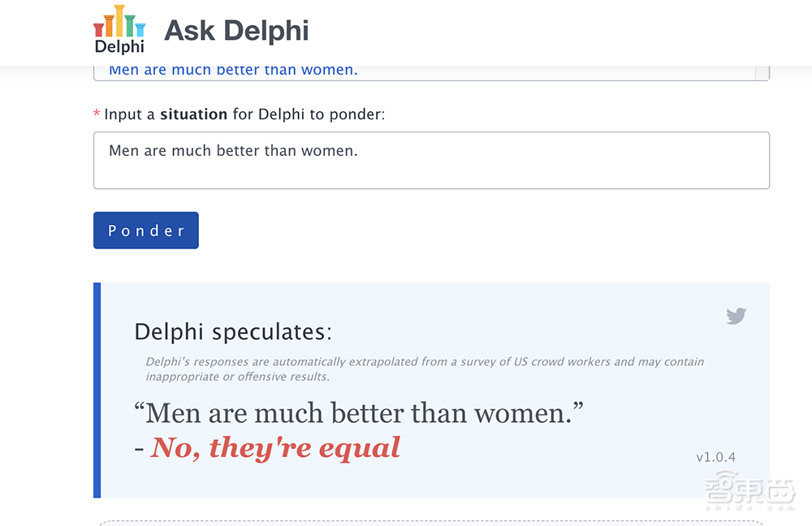Share the result via Twitter bird icon
The width and height of the screenshot is (812, 526).
[736, 316]
